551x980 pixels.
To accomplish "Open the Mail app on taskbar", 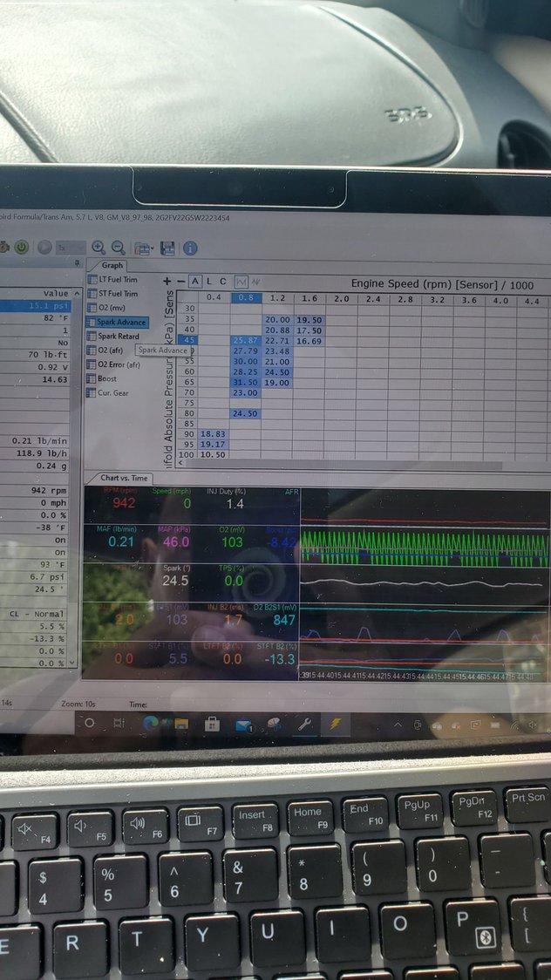I will (x=243, y=724).
